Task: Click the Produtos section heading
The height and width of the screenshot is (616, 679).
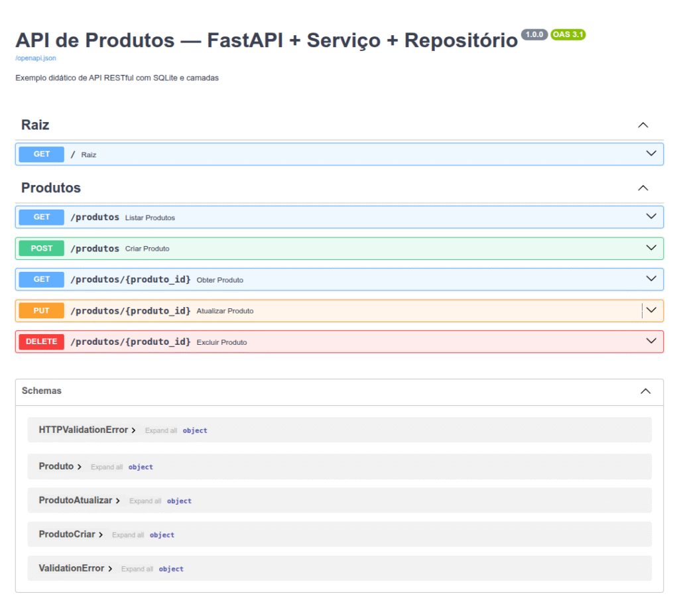Action: (x=51, y=188)
